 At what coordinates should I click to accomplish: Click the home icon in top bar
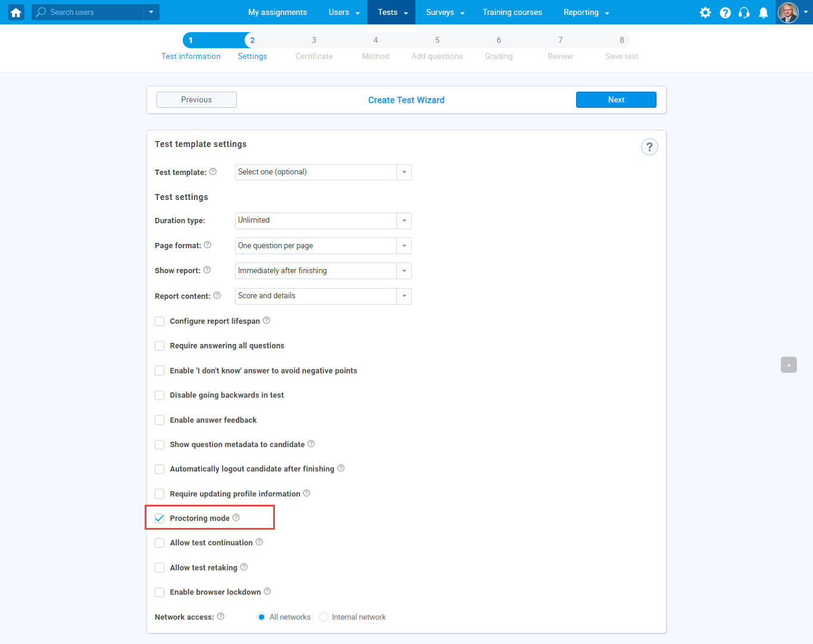[16, 12]
